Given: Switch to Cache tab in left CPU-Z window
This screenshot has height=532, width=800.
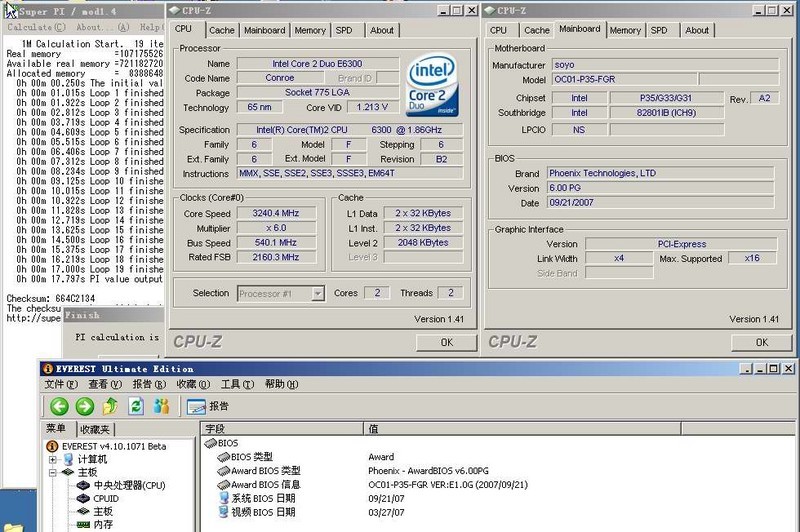Looking at the screenshot, I should point(221,30).
